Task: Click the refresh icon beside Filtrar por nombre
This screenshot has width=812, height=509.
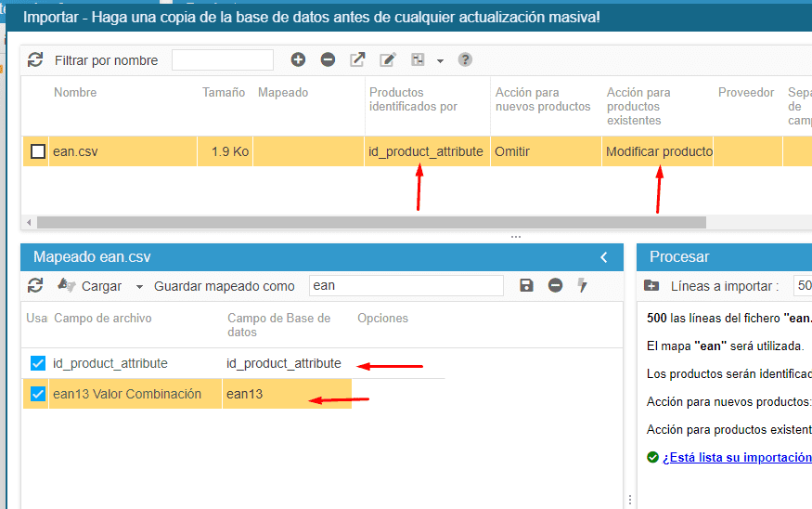Action: (35, 60)
